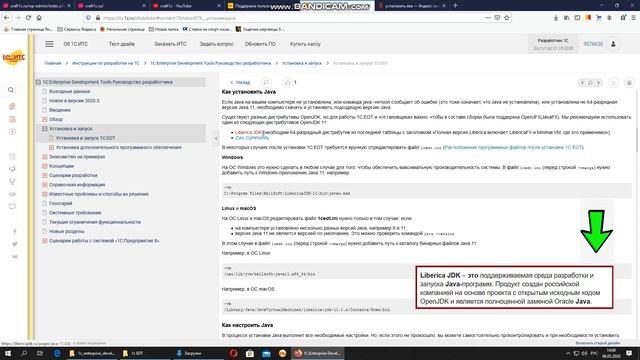Expand Установка дополнительного программного обеспечения node
This screenshot has height=360, width=640.
pos(51,147)
